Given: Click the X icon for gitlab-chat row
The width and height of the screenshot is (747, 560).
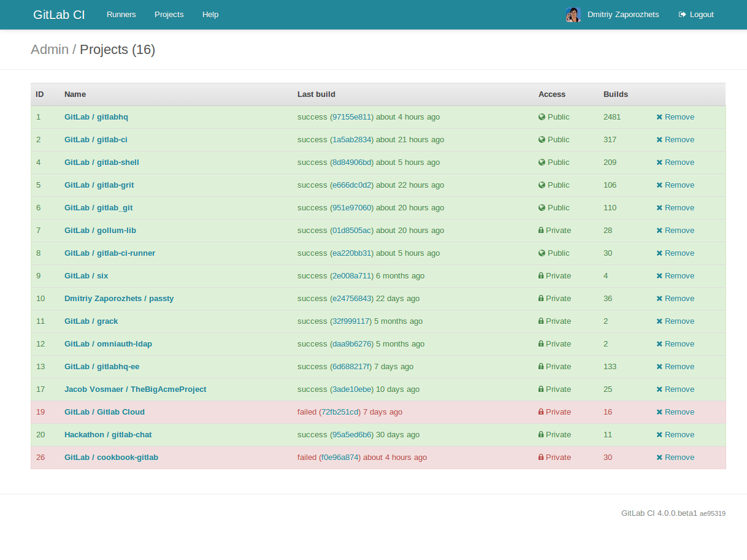Looking at the screenshot, I should coord(659,435).
